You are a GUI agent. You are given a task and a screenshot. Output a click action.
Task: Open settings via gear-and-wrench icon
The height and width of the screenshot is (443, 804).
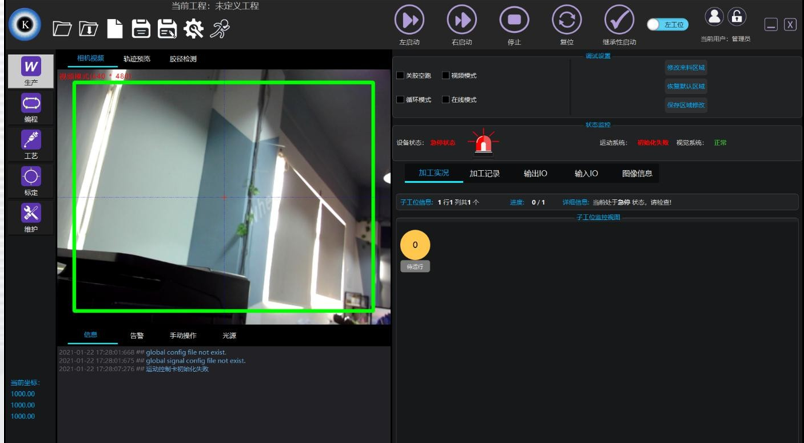pyautogui.click(x=194, y=28)
